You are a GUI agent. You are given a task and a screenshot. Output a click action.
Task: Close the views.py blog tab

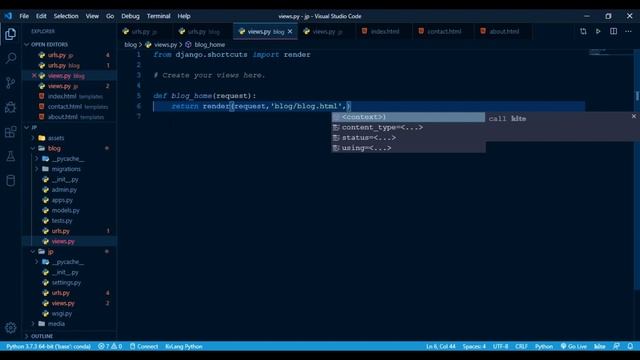pos(290,31)
